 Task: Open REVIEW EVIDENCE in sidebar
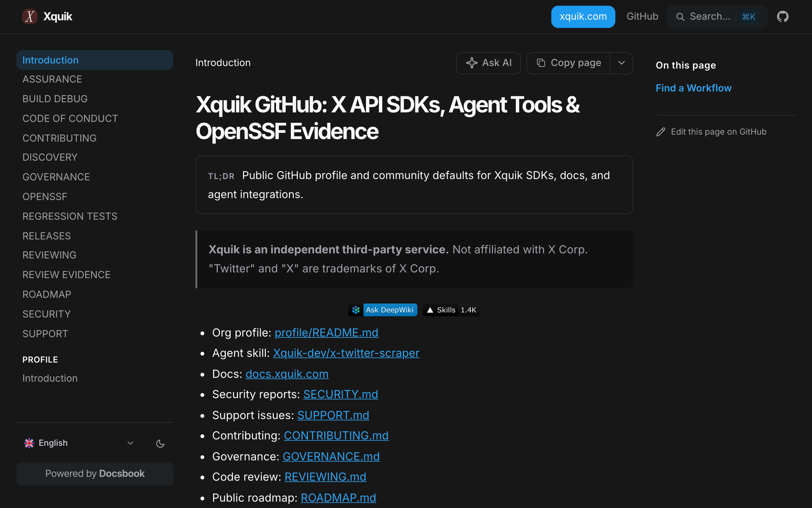click(x=66, y=275)
